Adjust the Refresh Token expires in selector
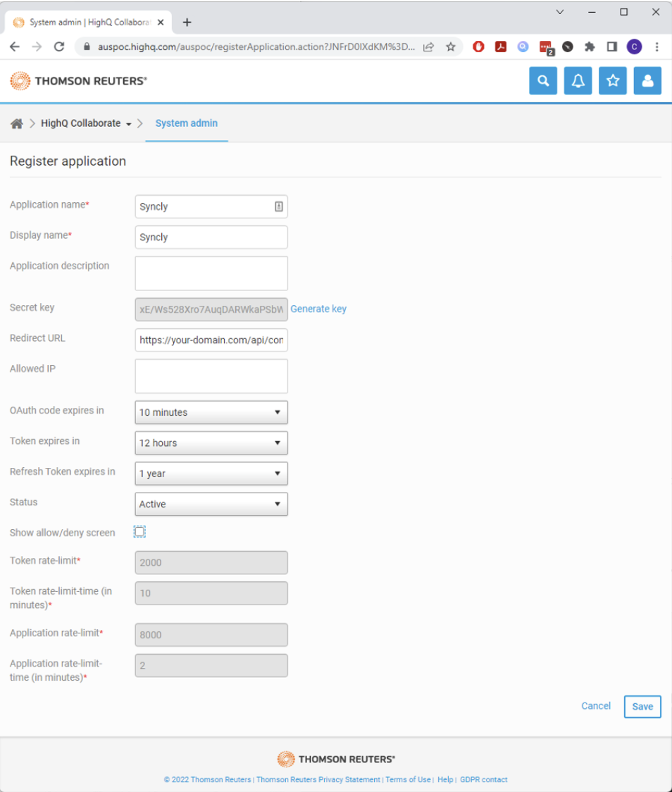The width and height of the screenshot is (672, 792). tap(211, 473)
